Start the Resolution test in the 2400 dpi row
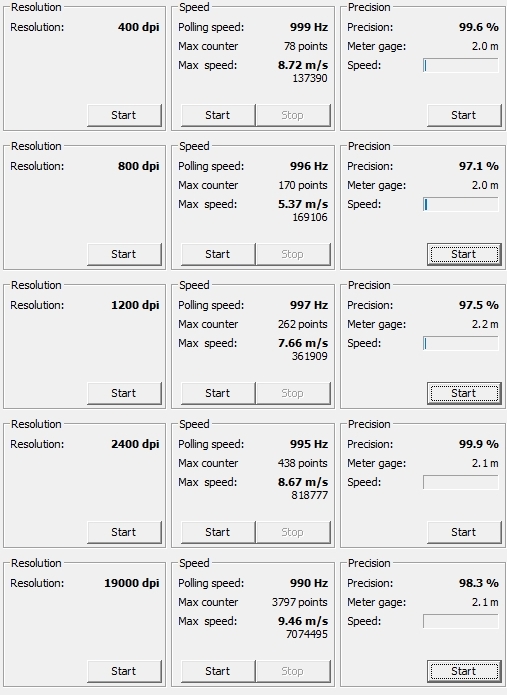The height and width of the screenshot is (695, 507). tap(125, 532)
